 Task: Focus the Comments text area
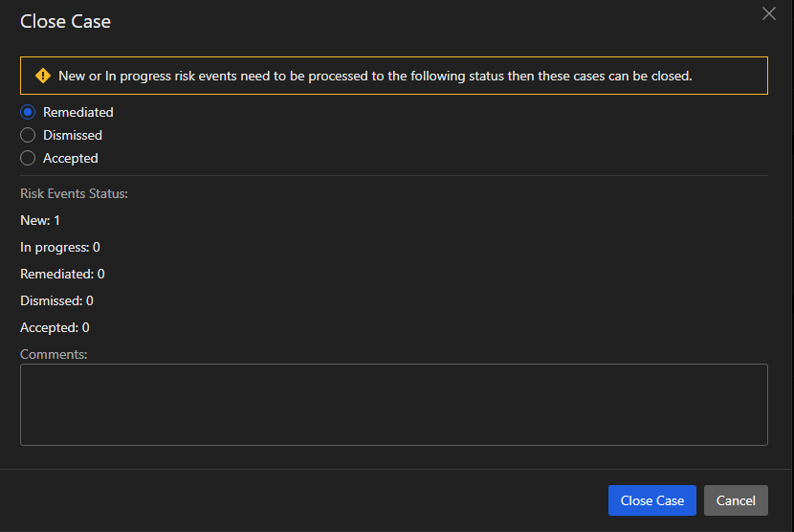click(393, 404)
